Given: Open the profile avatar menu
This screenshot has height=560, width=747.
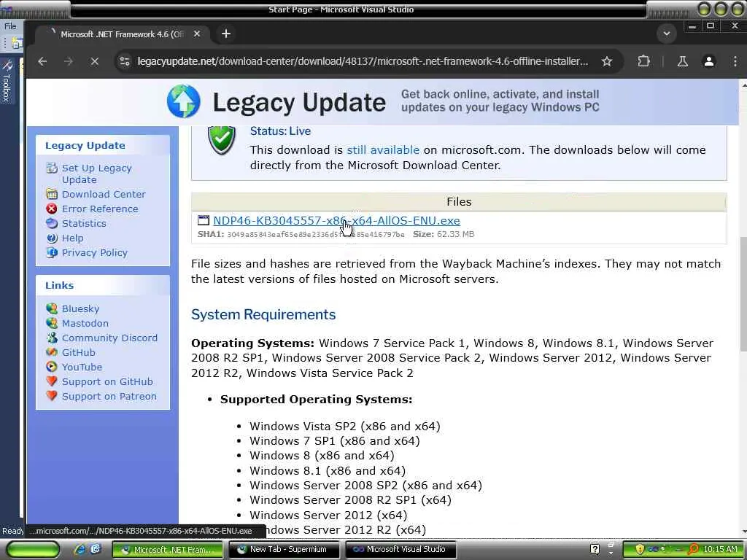Looking at the screenshot, I should (x=709, y=61).
